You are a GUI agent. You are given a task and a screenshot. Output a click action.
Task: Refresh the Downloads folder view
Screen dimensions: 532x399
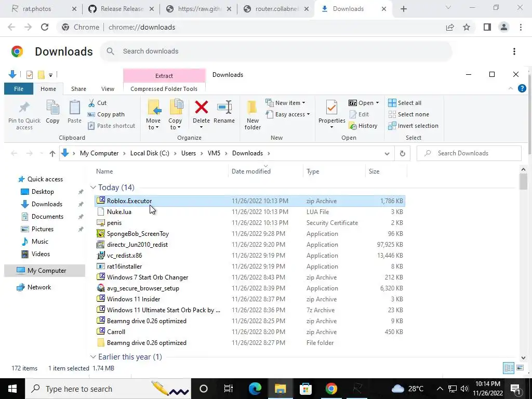403,153
